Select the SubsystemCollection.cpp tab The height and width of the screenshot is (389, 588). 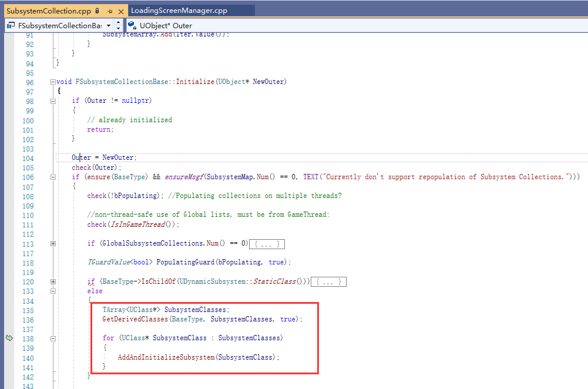click(49, 11)
